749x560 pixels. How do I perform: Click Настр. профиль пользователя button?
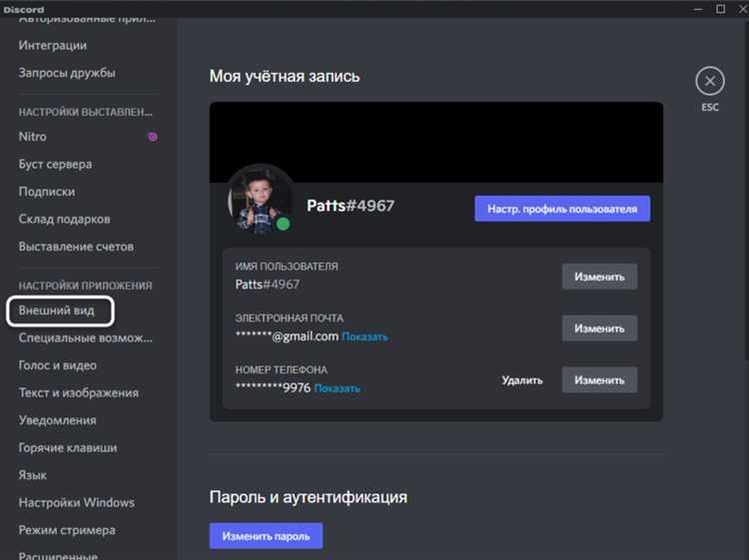click(x=562, y=209)
